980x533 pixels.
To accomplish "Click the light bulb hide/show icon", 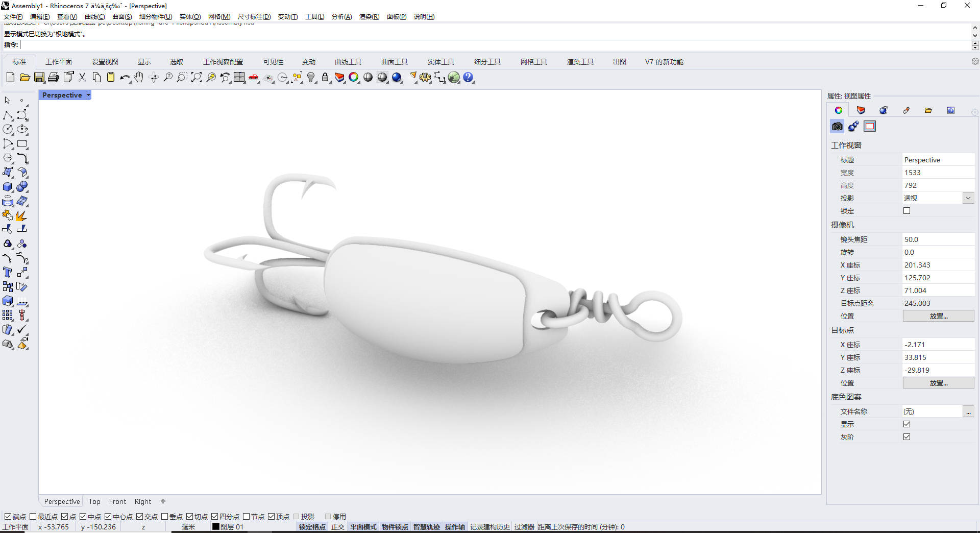I will [311, 78].
